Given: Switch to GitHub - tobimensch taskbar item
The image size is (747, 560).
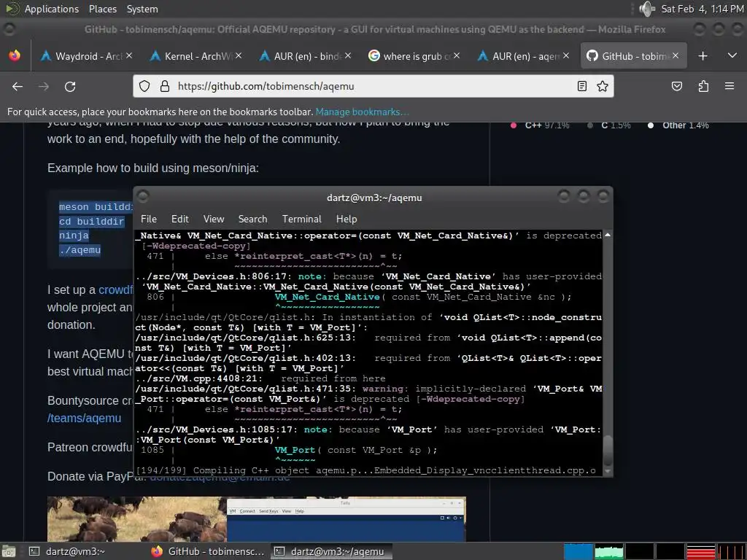Looking at the screenshot, I should click(x=208, y=551).
